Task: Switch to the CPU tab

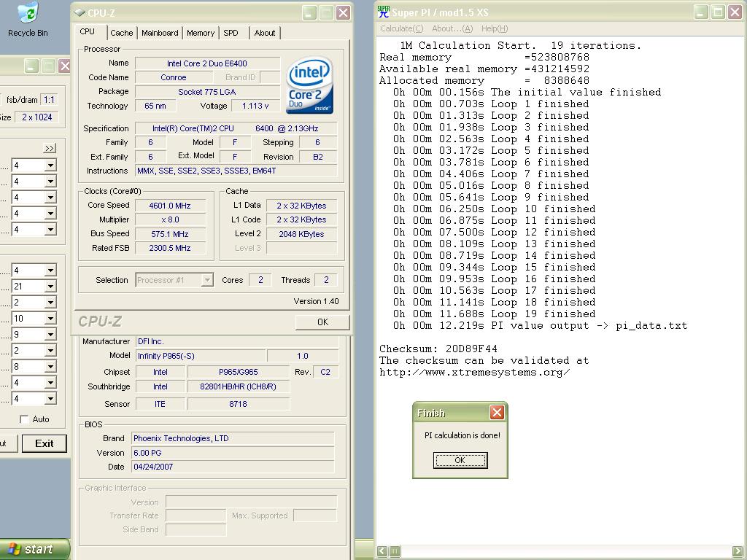Action: (88, 31)
